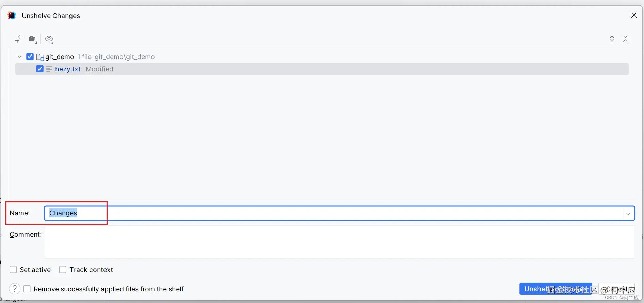Click the Collapse All icon
The height and width of the screenshot is (303, 644).
coord(625,39)
